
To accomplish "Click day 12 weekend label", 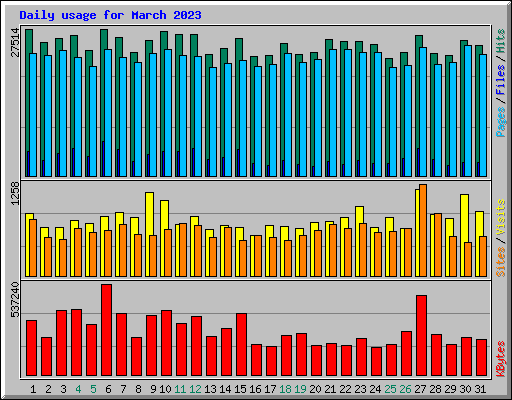I will (195, 389).
